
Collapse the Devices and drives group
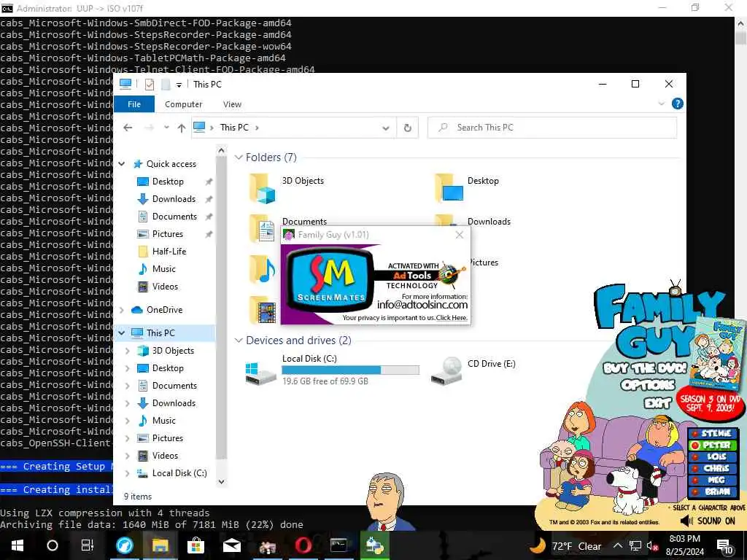click(x=239, y=341)
